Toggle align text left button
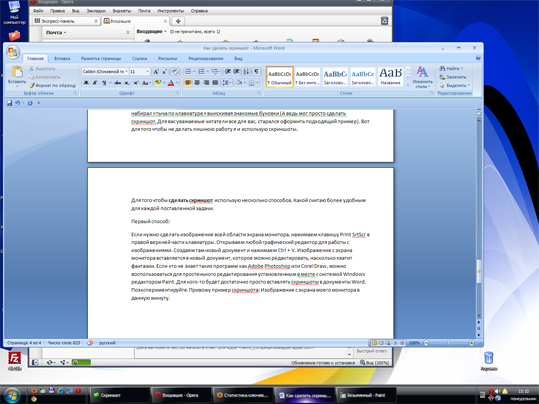Screen dimensions: 539x404 (x=188, y=83)
